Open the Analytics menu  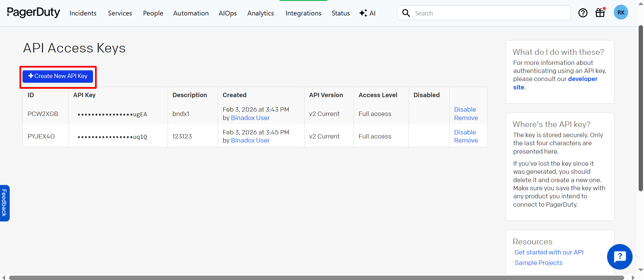tap(261, 13)
